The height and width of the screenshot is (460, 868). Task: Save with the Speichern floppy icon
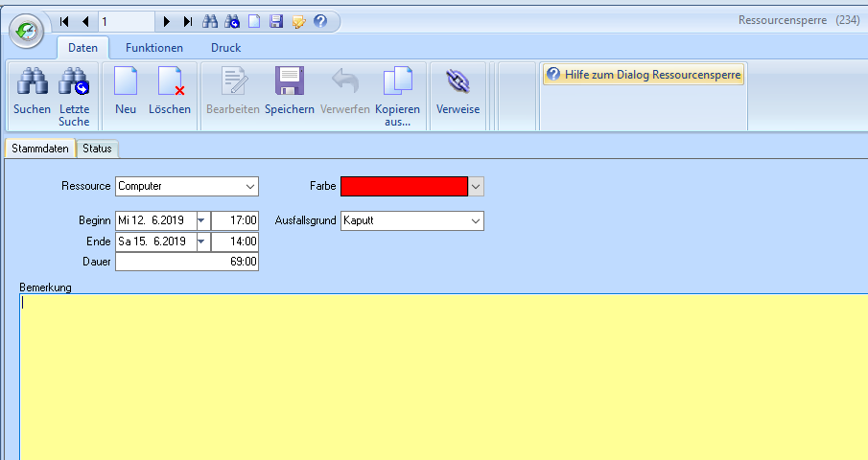(x=289, y=83)
